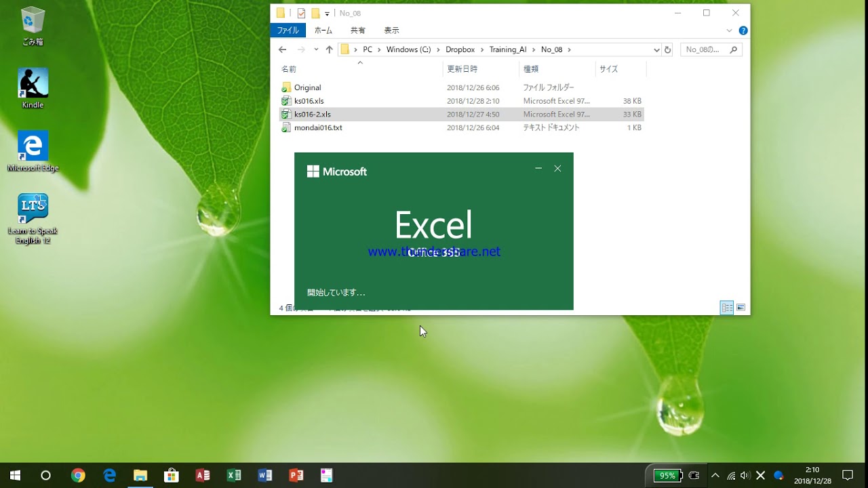Viewport: 868px width, 488px height.
Task: Open PowerPoint from the taskbar
Action: pos(296,475)
